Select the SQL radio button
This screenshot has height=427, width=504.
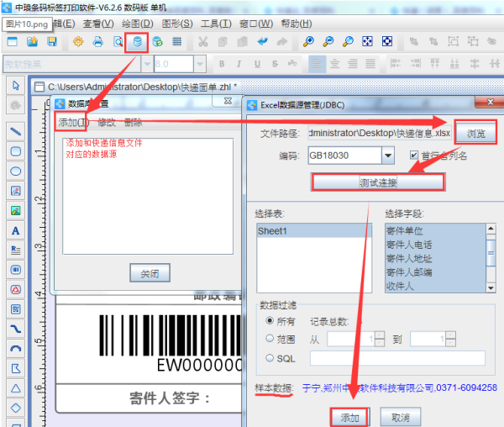point(270,358)
